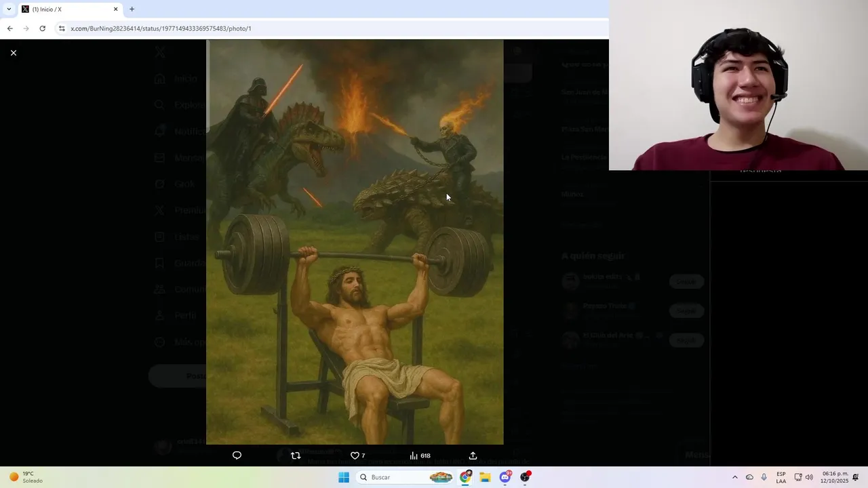This screenshot has width=868, height=488.
Task: Open network and volume quick settings
Action: 804,477
